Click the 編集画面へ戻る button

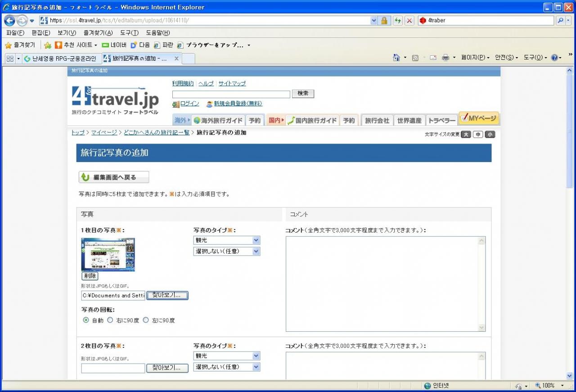click(x=114, y=177)
